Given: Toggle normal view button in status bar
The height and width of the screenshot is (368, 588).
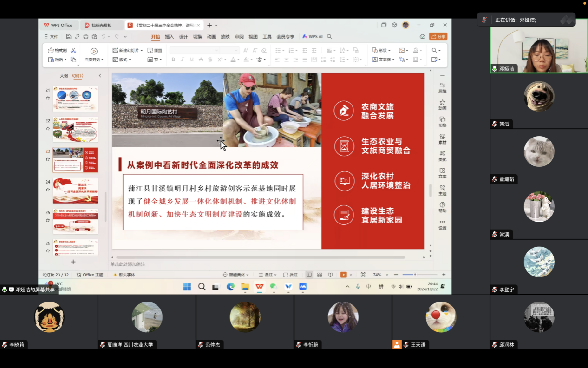Looking at the screenshot, I should tap(309, 275).
